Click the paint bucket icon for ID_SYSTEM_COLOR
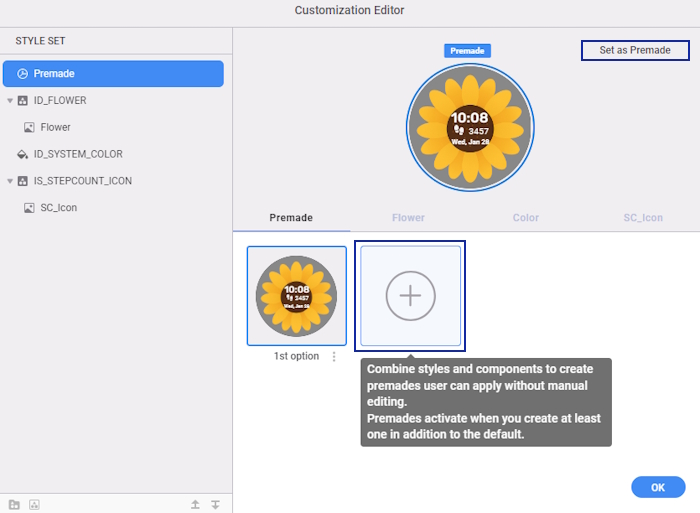This screenshot has height=513, width=700. tap(23, 155)
